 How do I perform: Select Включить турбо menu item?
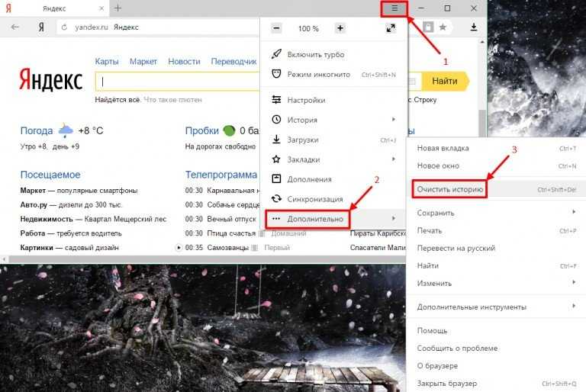333,55
